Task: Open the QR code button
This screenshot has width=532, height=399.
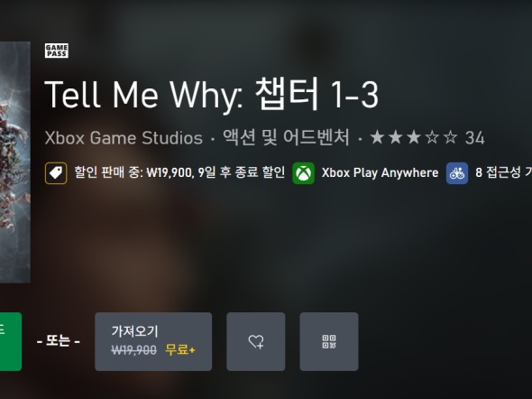Action: [x=329, y=341]
